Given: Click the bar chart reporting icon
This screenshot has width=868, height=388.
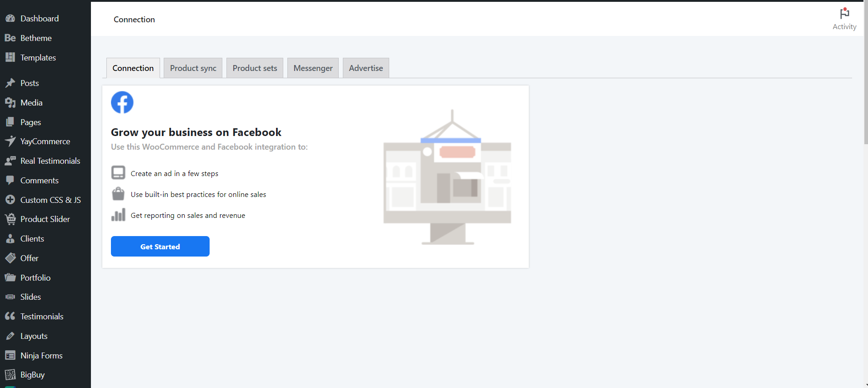Looking at the screenshot, I should (x=118, y=215).
